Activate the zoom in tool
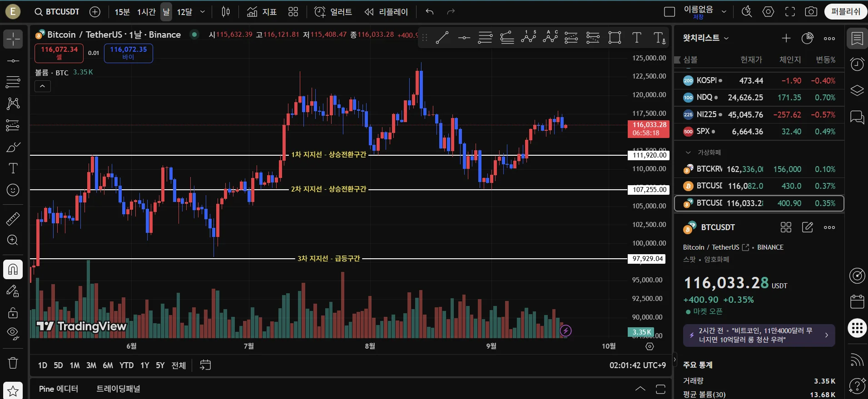Image resolution: width=868 pixels, height=399 pixels. pyautogui.click(x=13, y=240)
